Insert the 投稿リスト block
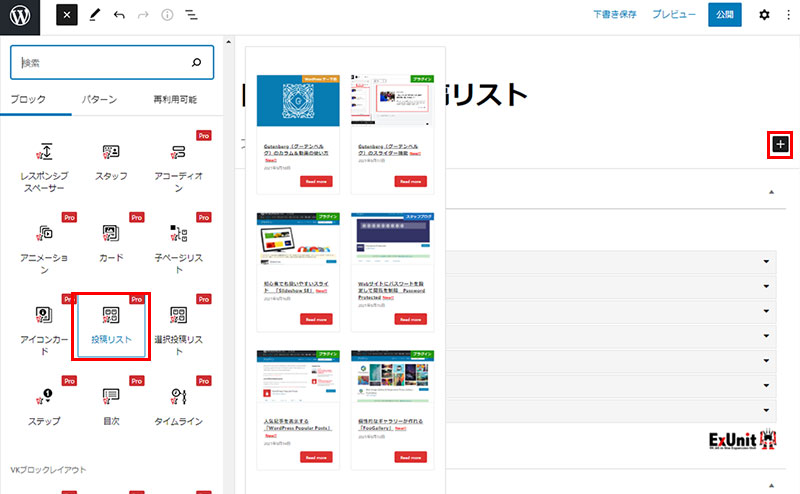Viewport: 800px width, 494px height. point(112,325)
